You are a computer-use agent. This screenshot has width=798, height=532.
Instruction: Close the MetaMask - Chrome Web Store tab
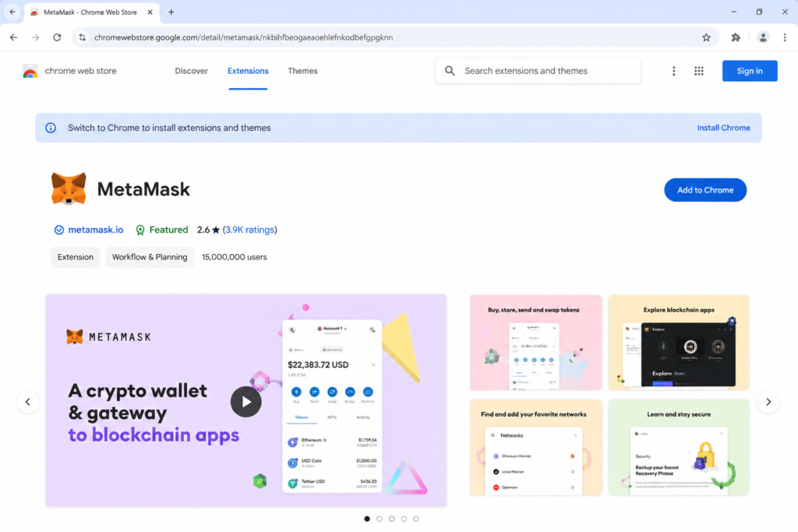[150, 12]
